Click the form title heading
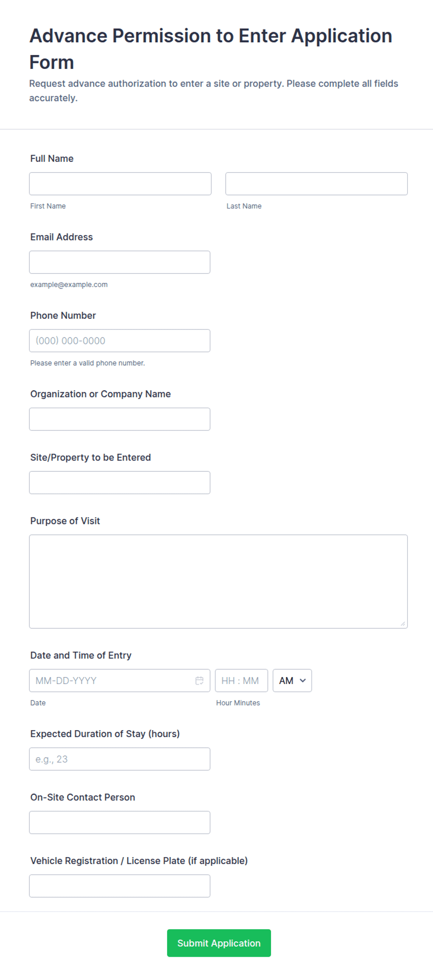 point(210,49)
